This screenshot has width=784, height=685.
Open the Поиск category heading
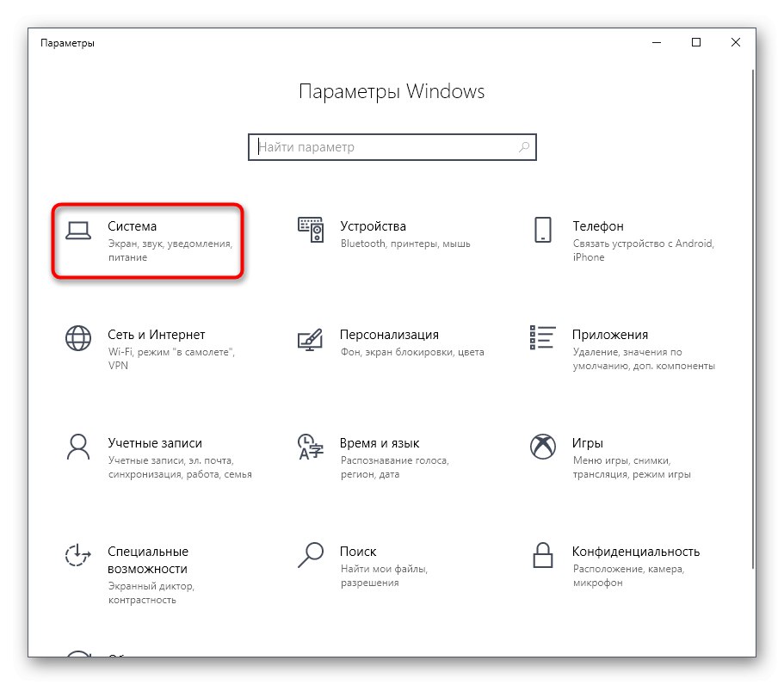click(358, 552)
